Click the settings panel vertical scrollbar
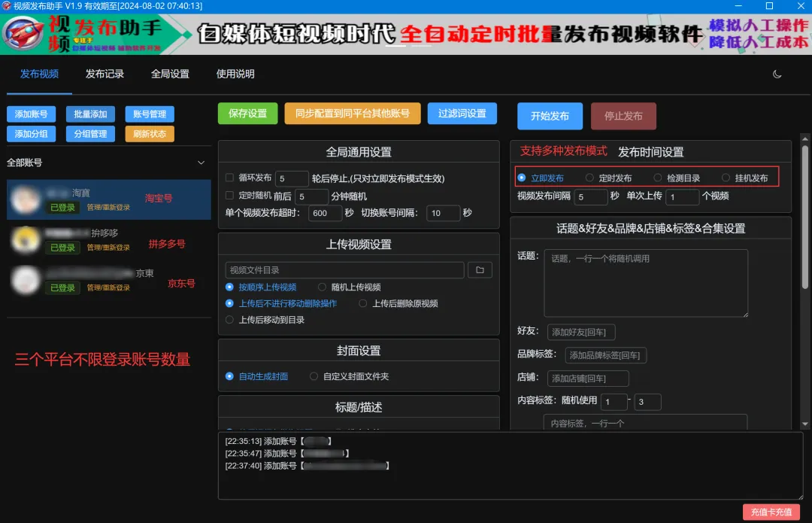This screenshot has width=812, height=523. (804, 217)
